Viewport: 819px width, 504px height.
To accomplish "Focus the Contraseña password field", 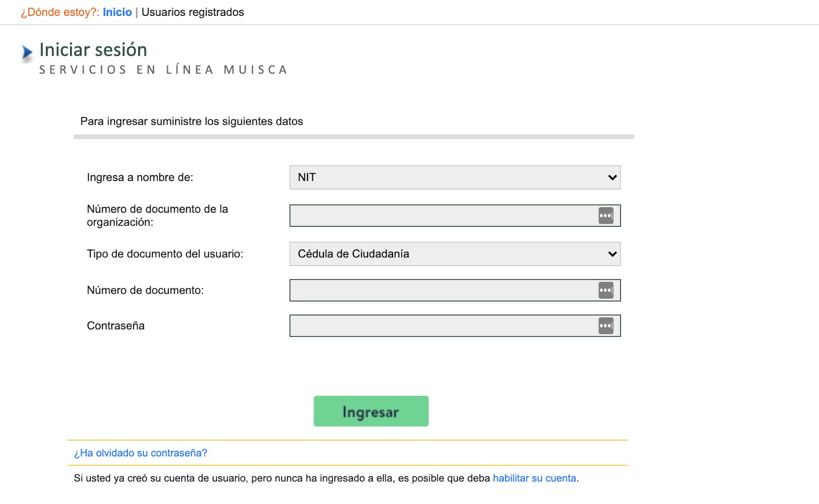I will coord(455,325).
